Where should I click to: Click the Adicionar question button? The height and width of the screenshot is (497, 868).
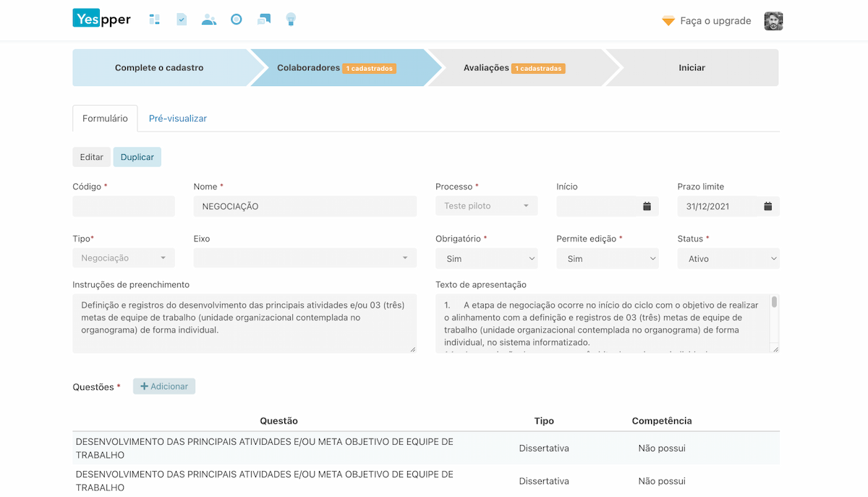[164, 386]
